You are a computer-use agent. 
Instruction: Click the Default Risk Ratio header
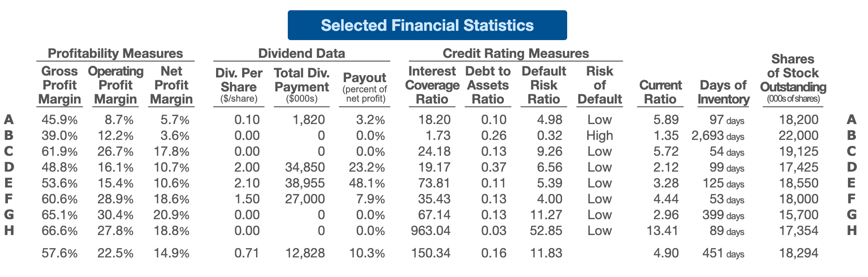click(544, 85)
